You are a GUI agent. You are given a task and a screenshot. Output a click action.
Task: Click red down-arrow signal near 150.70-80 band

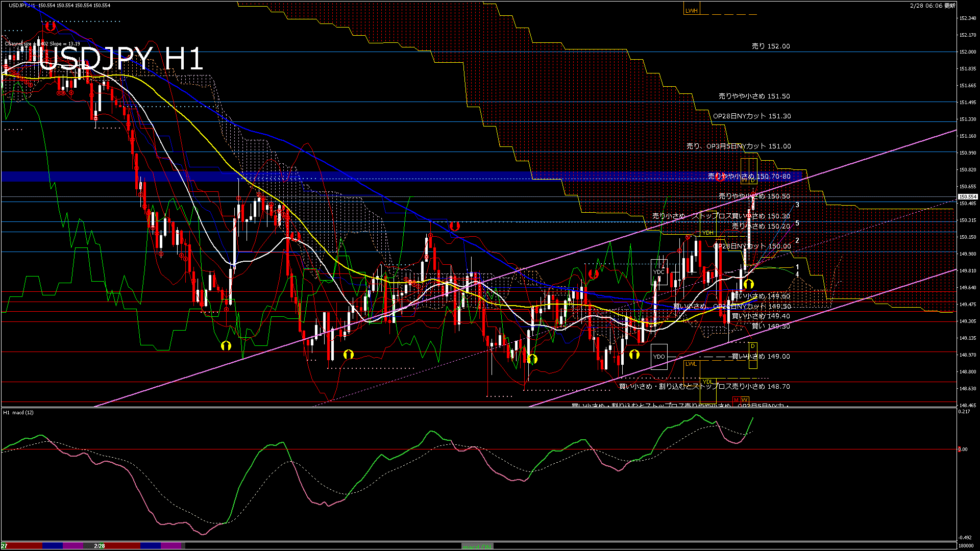click(x=720, y=177)
